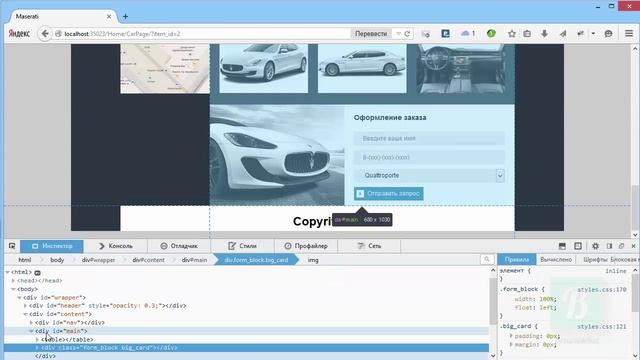Image resolution: width=640 pixels, height=360 pixels.
Task: Open the Вычислено computed sidebar tab
Action: coord(556,260)
